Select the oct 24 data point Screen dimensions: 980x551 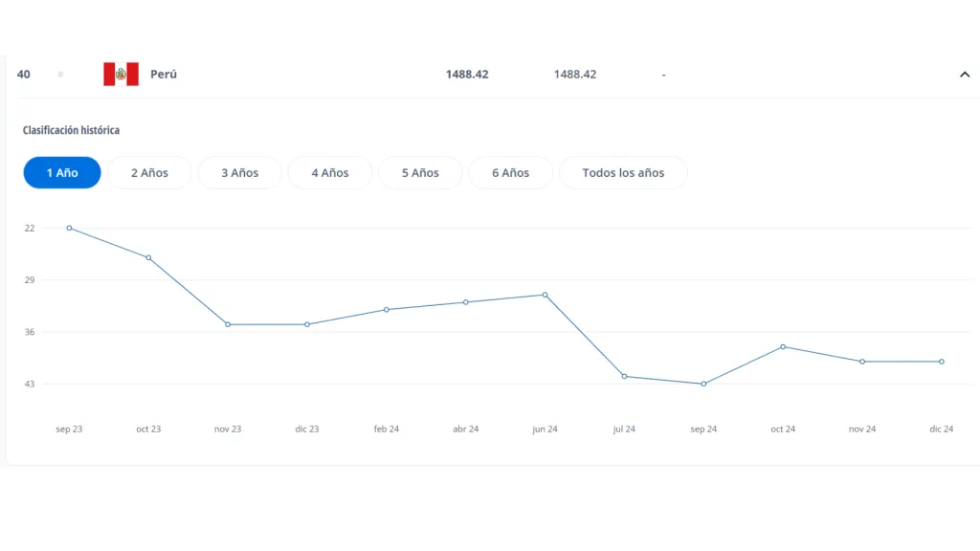click(x=783, y=346)
